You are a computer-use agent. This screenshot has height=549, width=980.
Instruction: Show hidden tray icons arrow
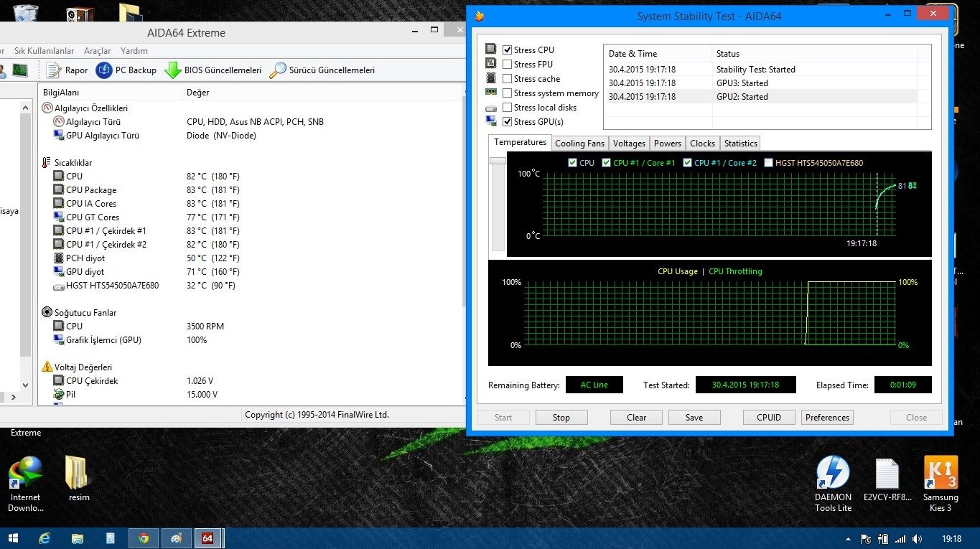coord(848,539)
